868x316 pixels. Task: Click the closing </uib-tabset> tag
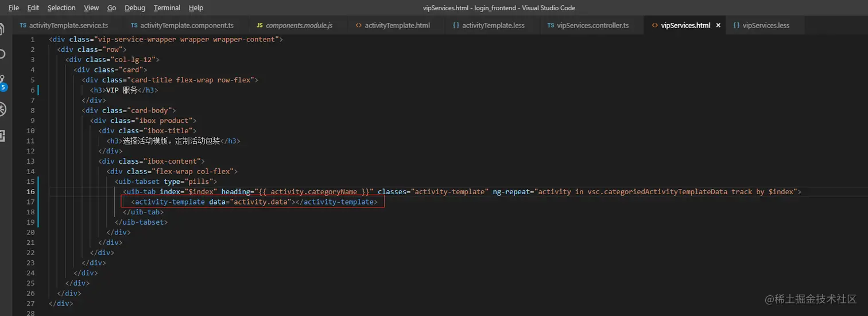click(x=141, y=222)
